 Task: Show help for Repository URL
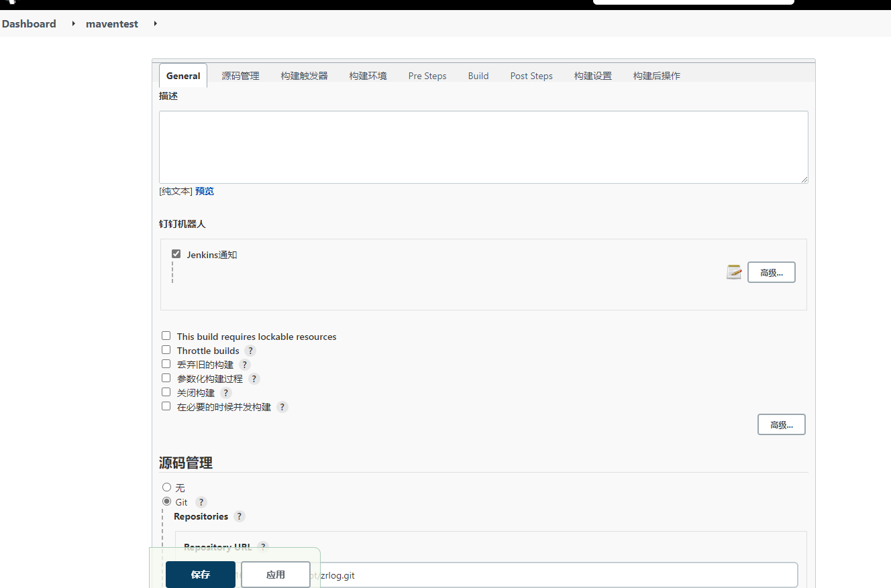coord(263,546)
